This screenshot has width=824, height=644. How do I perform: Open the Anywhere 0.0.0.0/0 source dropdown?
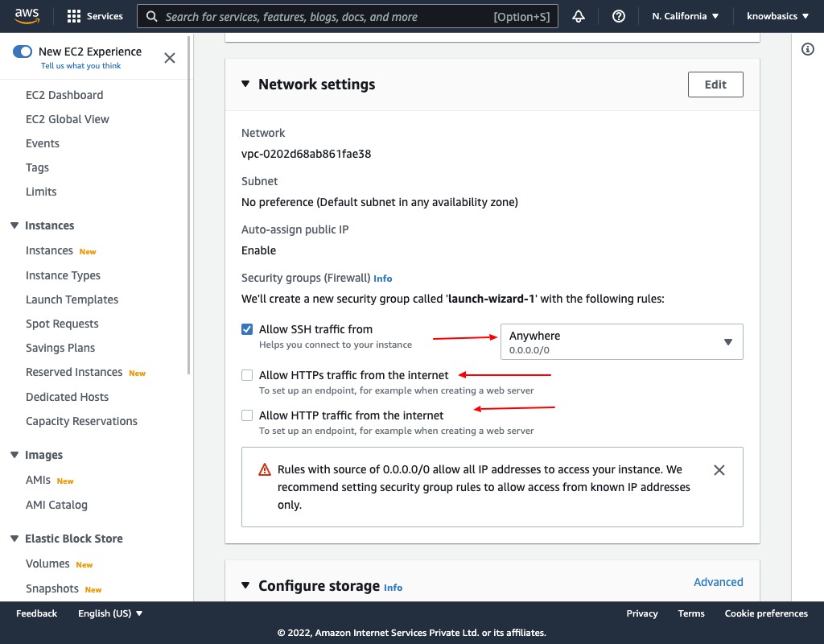click(622, 341)
